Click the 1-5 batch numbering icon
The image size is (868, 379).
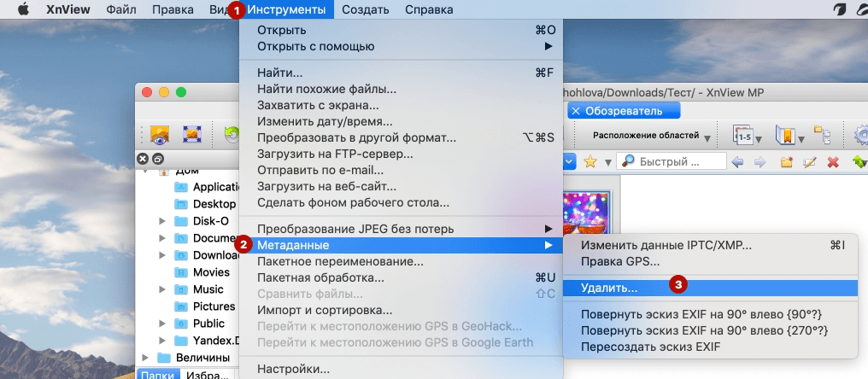click(742, 135)
